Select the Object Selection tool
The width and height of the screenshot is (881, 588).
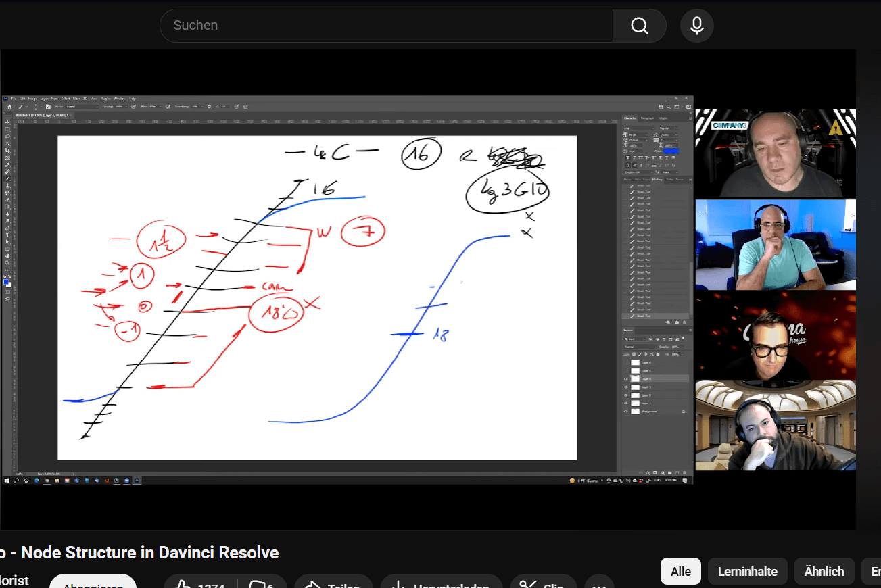(x=7, y=143)
